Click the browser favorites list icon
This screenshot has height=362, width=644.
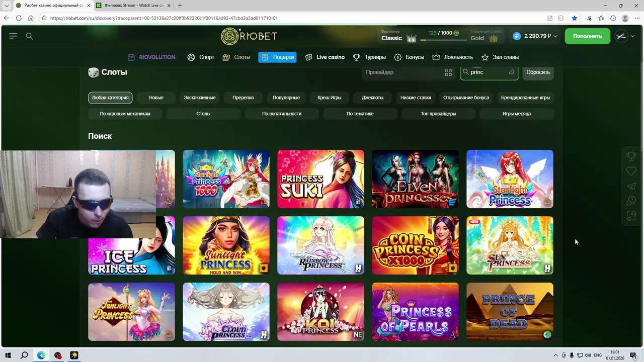601,18
